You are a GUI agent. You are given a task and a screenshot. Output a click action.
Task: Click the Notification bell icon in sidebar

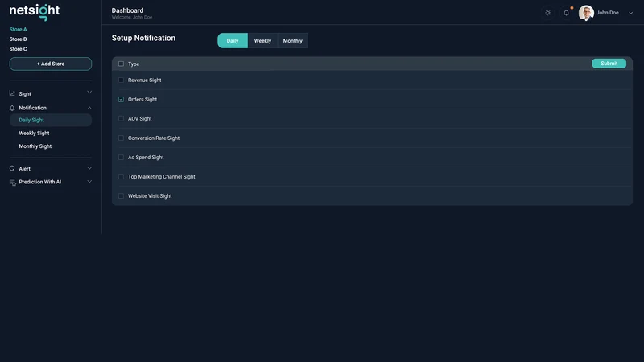point(12,108)
